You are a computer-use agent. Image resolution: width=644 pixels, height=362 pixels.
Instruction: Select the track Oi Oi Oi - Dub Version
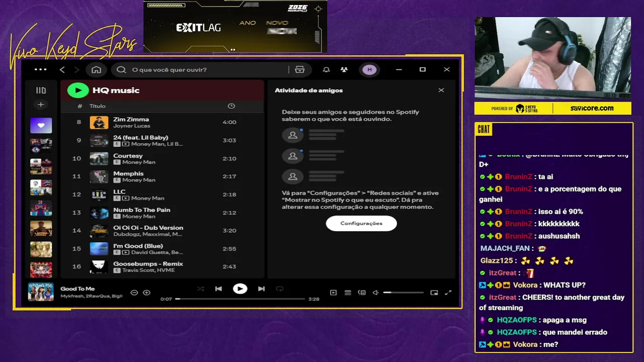[x=162, y=231]
